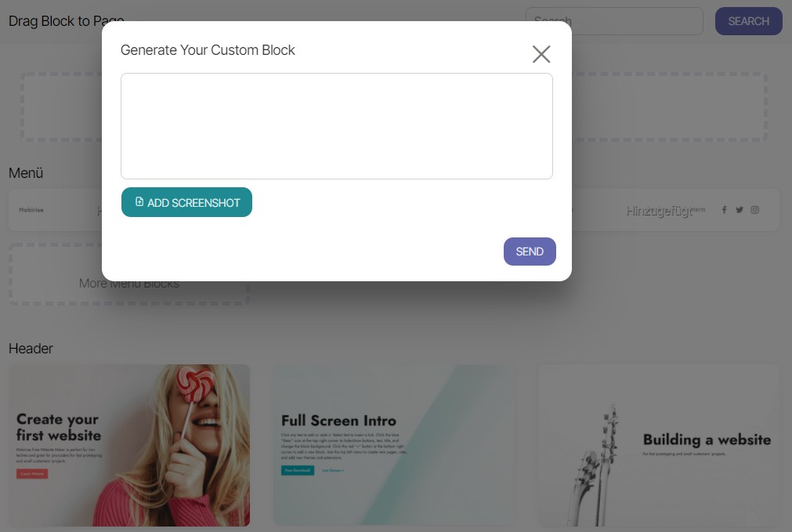The width and height of the screenshot is (792, 532).
Task: Select the Create your first website header thumbnail
Action: pos(128,445)
